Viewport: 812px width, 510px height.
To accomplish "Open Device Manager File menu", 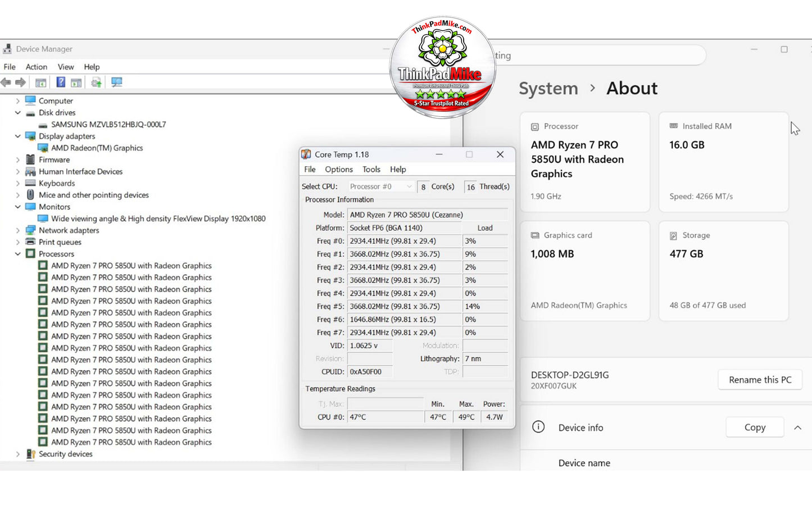I will [10, 67].
